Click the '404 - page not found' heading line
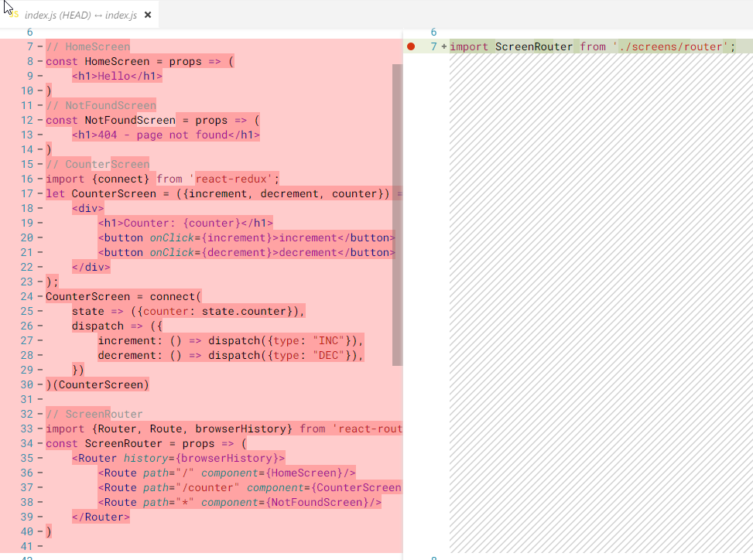Viewport: 753px width, 560px height. [x=166, y=135]
